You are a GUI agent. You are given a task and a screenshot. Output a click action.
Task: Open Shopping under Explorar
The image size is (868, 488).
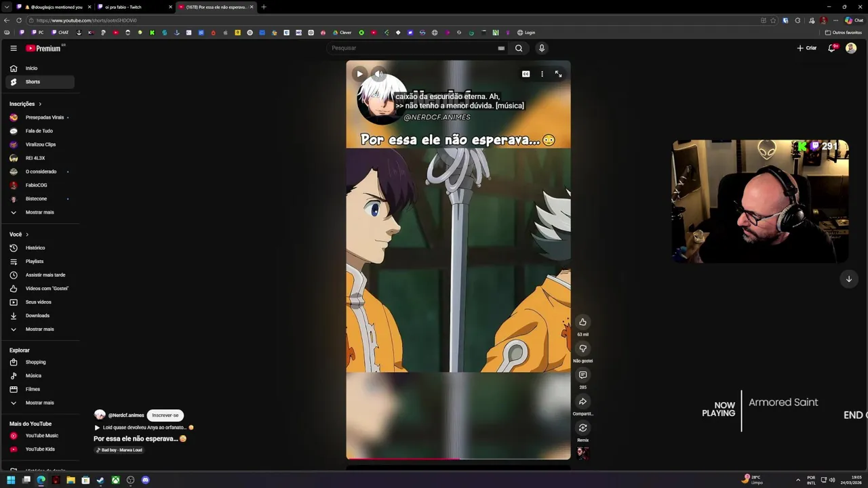[x=39, y=362]
